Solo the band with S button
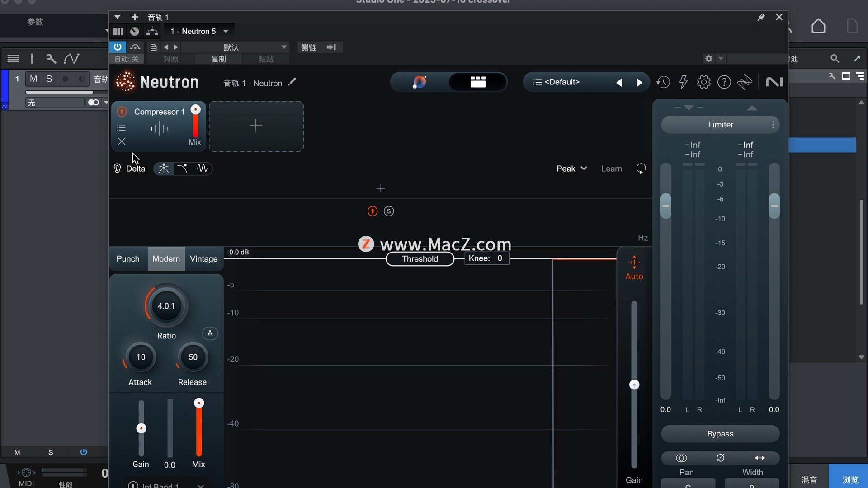 (389, 211)
